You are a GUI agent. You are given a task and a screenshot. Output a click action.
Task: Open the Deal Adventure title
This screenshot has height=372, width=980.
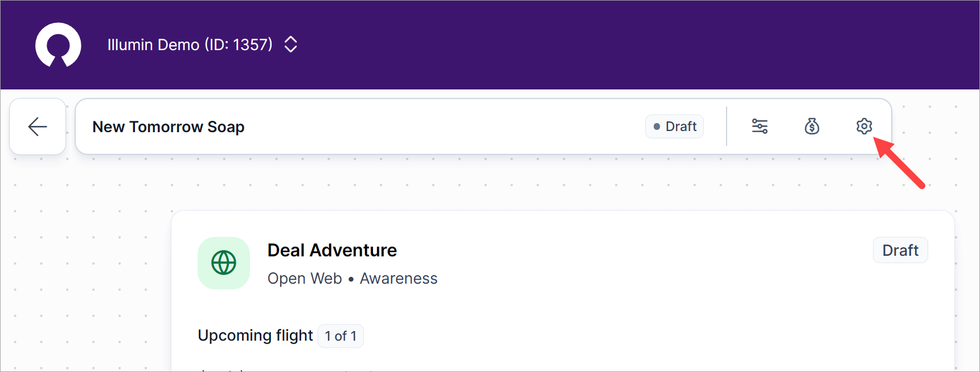(332, 250)
